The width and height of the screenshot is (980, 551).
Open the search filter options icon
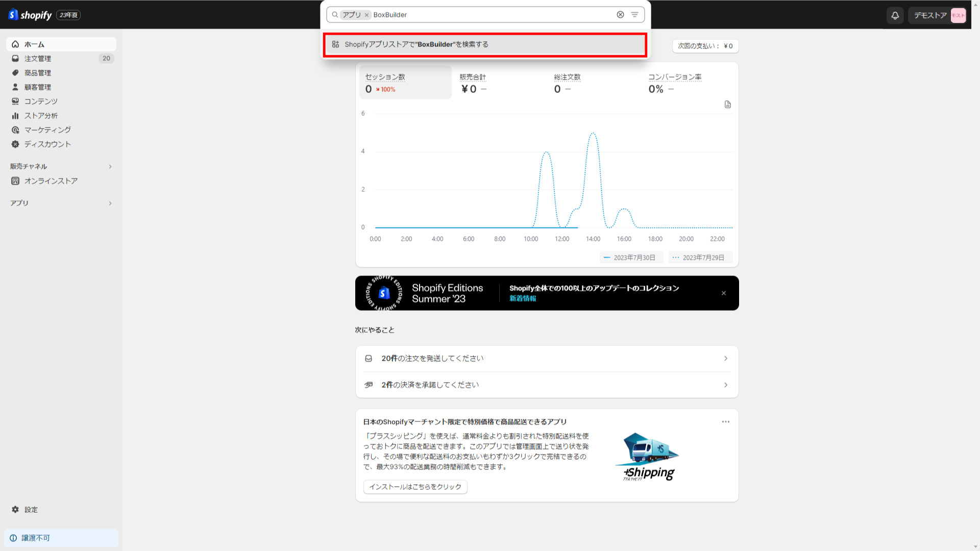(x=634, y=15)
